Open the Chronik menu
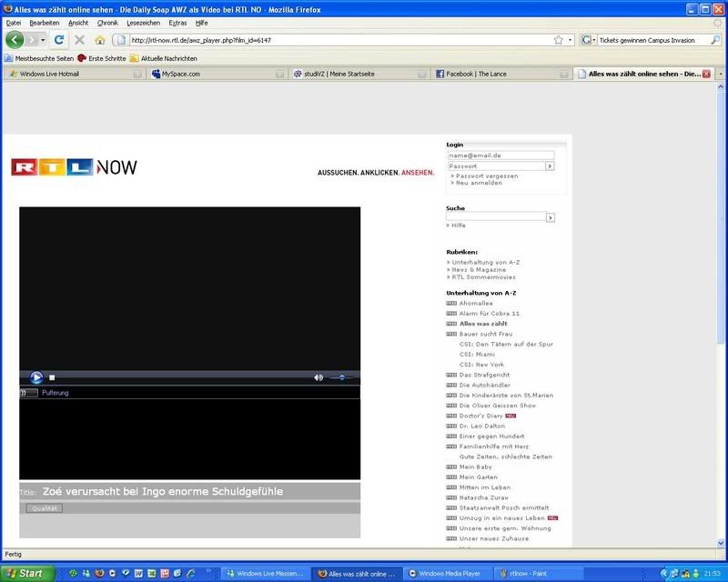Screen dimensions: 728x582 click(107, 23)
